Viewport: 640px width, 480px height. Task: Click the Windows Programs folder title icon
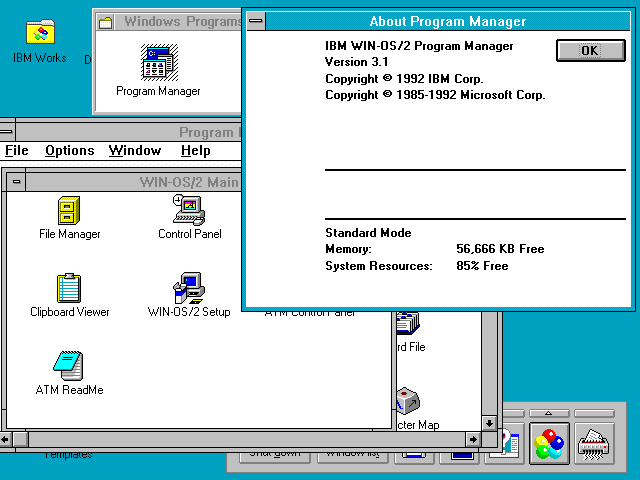click(x=106, y=22)
